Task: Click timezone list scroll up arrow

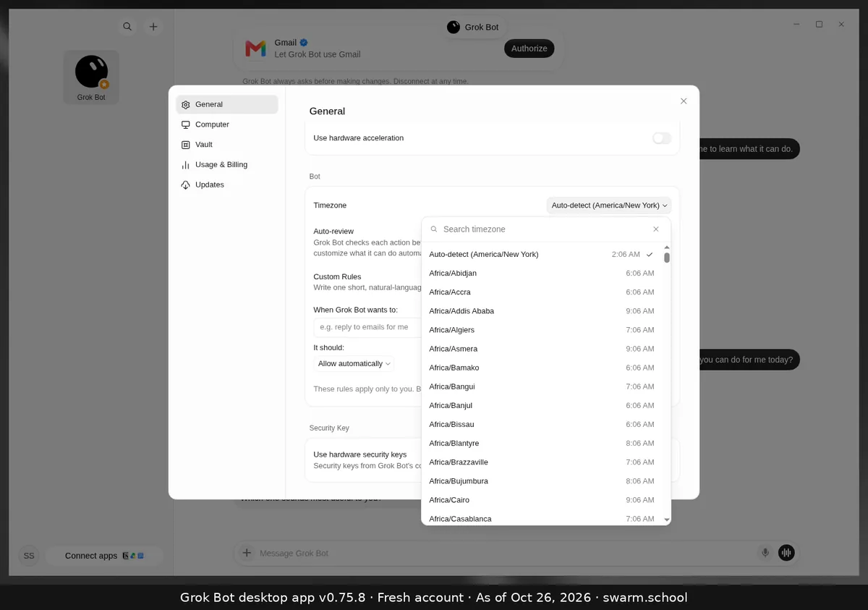Action: (x=667, y=247)
